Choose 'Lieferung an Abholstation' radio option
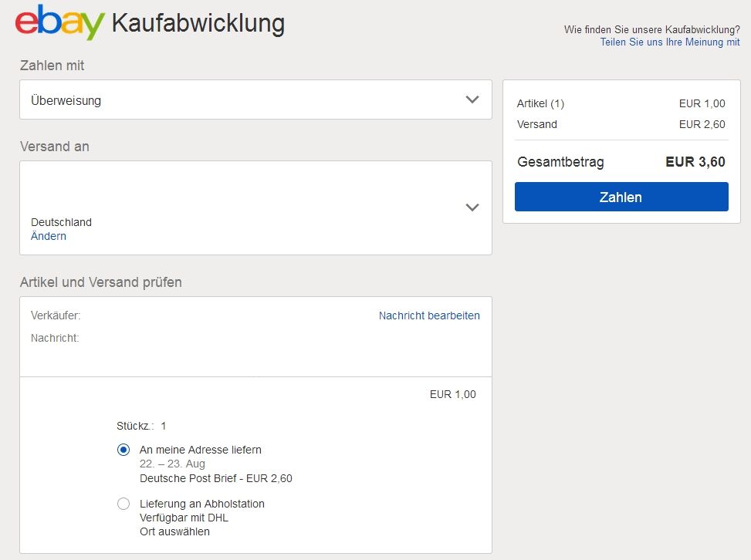751x560 pixels. click(x=123, y=504)
